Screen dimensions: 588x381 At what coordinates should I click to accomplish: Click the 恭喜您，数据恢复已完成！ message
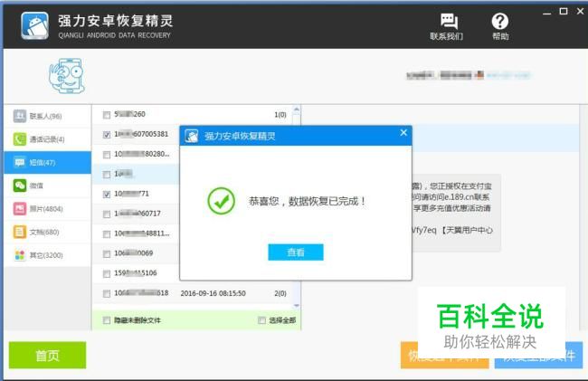pos(308,202)
